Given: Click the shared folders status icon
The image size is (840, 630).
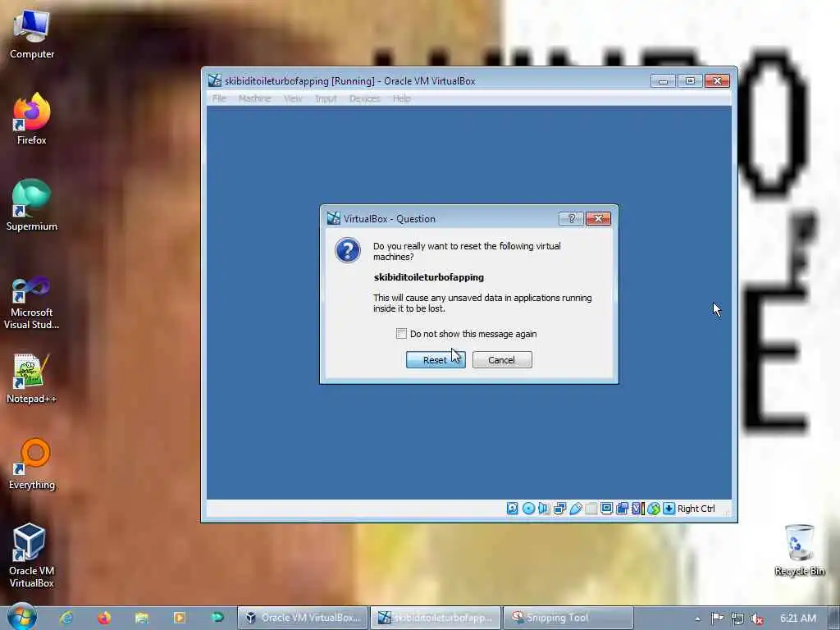Looking at the screenshot, I should click(x=591, y=509).
